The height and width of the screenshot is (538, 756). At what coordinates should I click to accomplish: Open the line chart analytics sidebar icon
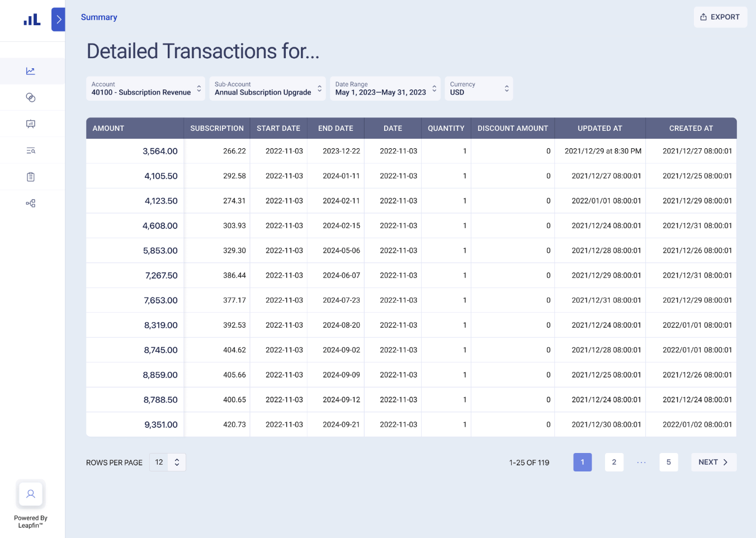(31, 71)
